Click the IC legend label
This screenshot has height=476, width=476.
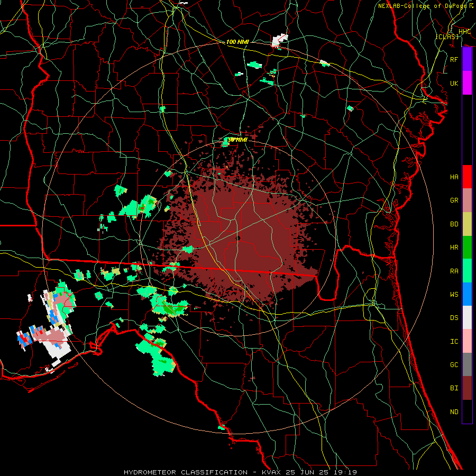click(x=454, y=341)
